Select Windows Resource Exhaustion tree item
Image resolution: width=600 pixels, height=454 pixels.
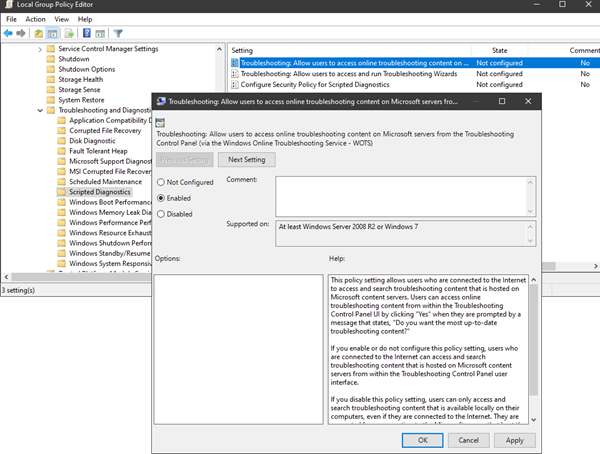pyautogui.click(x=110, y=233)
